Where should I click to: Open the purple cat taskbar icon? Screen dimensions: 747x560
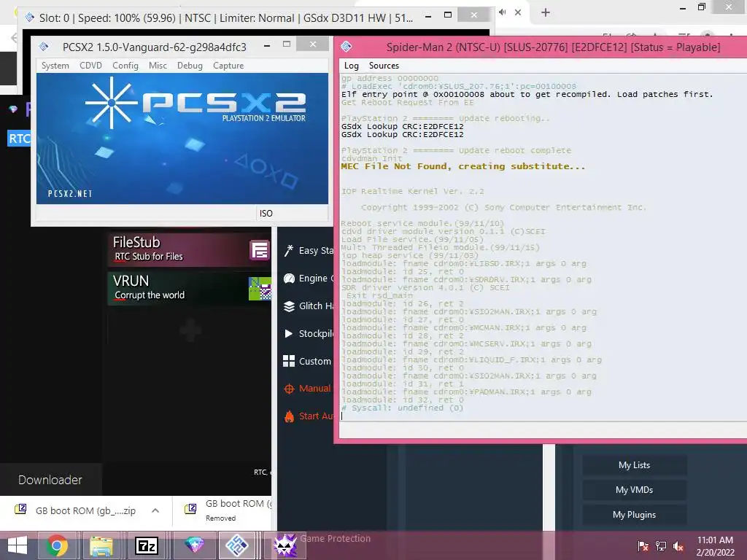coord(285,545)
